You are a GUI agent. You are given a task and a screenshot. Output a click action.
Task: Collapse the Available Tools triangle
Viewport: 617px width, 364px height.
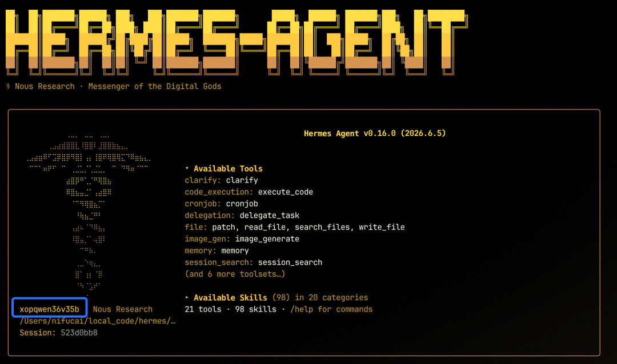coord(187,168)
